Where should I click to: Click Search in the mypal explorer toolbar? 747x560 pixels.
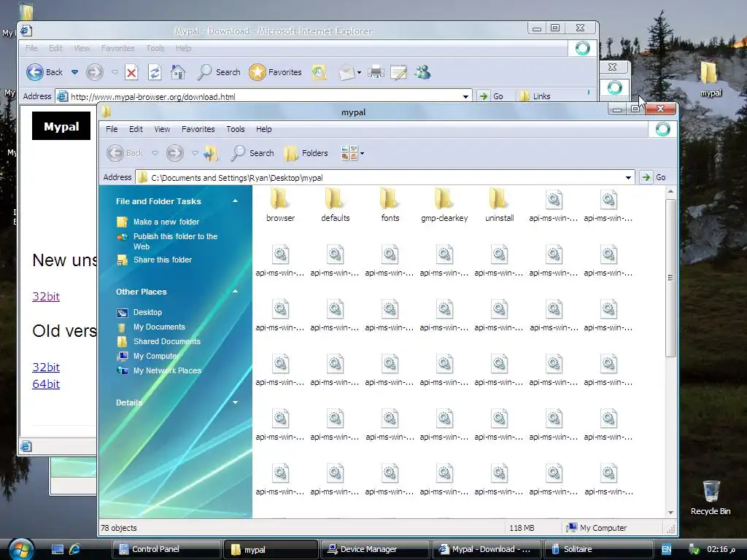click(x=252, y=153)
